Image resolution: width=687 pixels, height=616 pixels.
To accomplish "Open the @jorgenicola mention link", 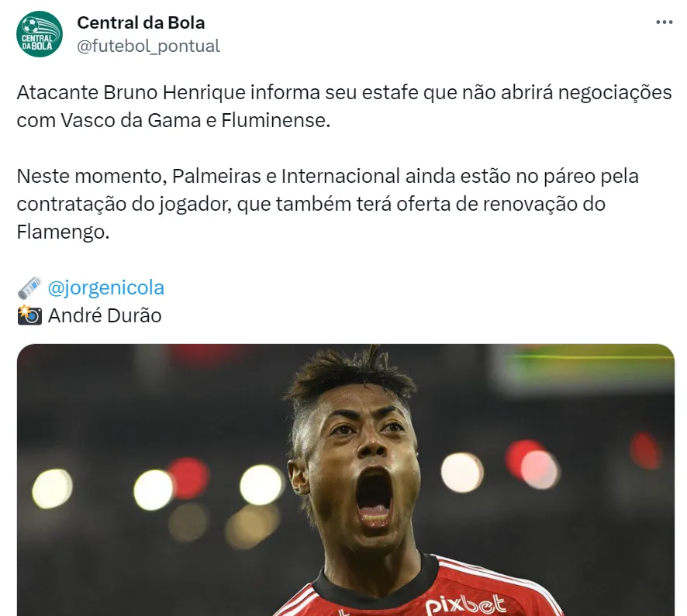I will pyautogui.click(x=105, y=287).
